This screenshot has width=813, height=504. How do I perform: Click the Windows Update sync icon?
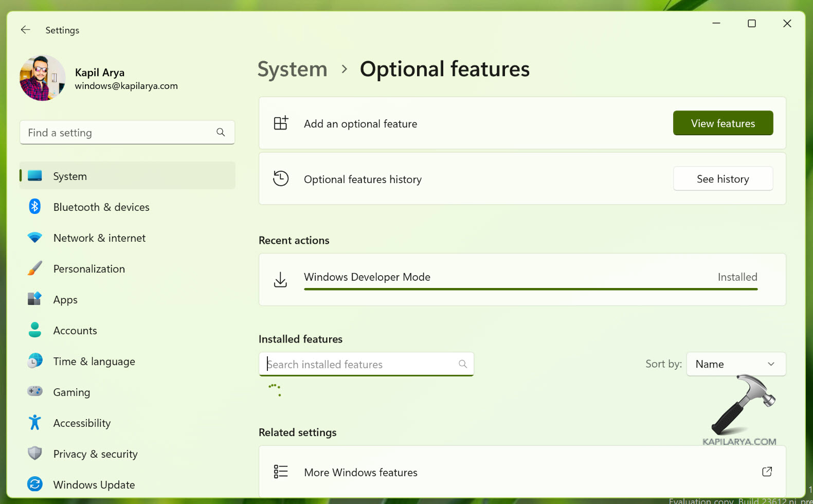[34, 484]
